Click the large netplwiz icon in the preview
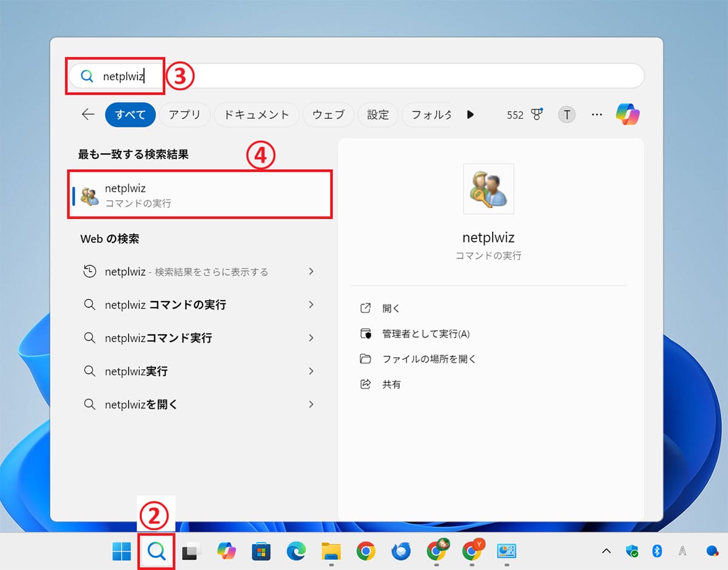This screenshot has width=728, height=570. (488, 189)
